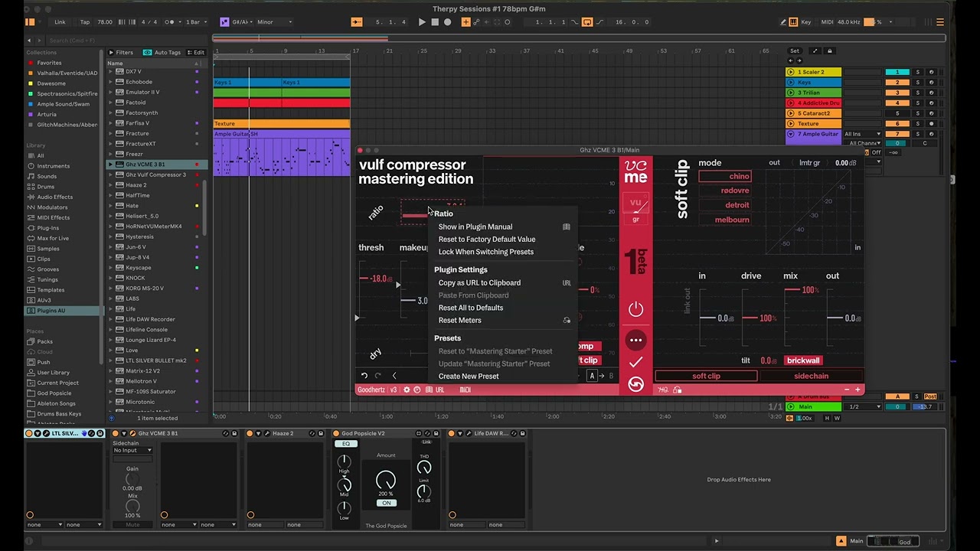Redo with the plugin redo arrow
The width and height of the screenshot is (980, 551).
(378, 376)
